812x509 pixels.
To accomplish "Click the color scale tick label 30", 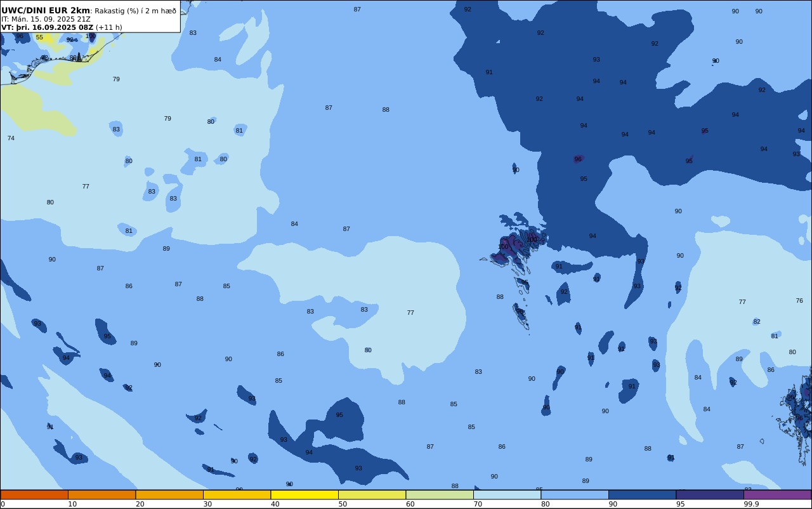I will (207, 504).
